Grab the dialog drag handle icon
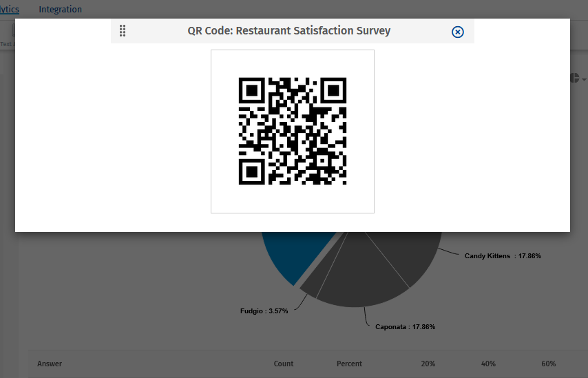 coord(123,31)
